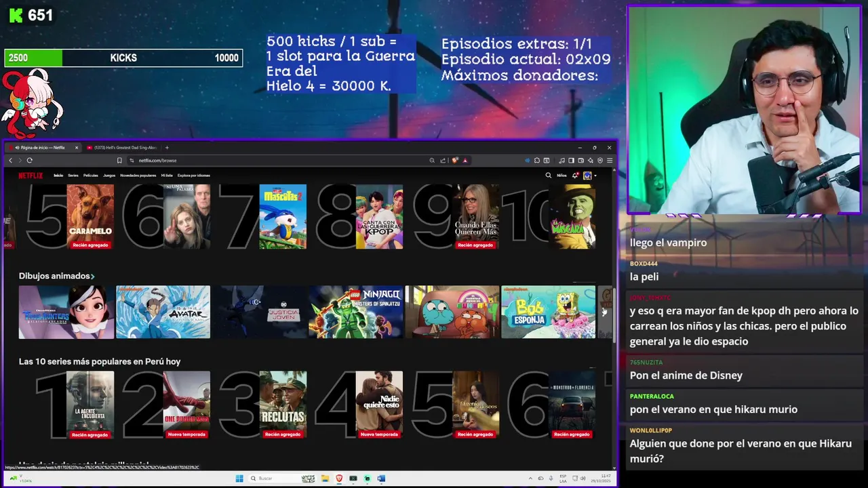Select Inicio in Netflix navigation
The width and height of the screenshot is (868, 488).
coord(58,176)
